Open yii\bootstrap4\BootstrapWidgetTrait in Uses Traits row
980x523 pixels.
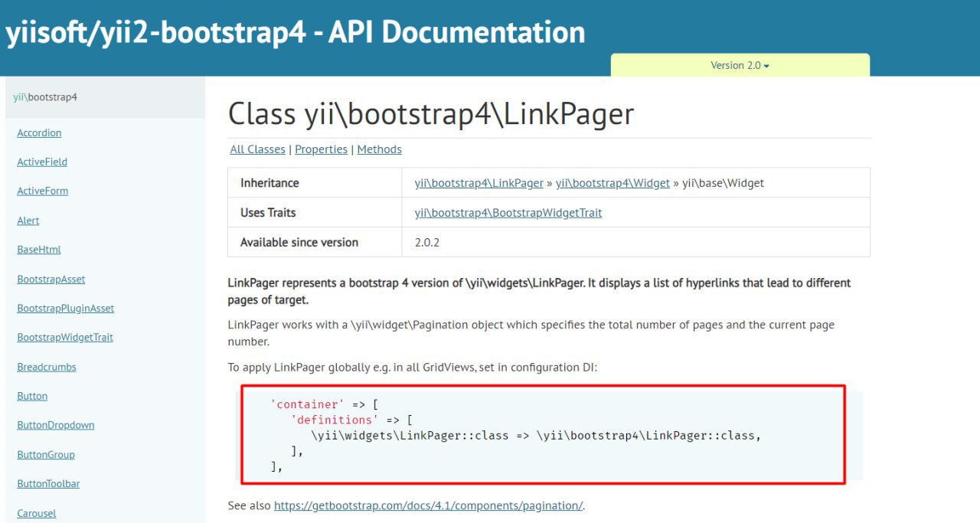pyautogui.click(x=508, y=213)
